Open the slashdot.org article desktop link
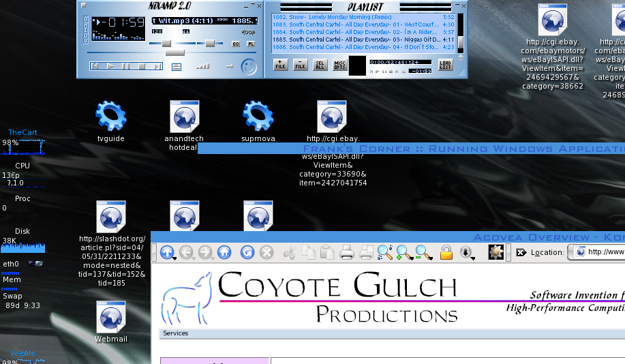This screenshot has width=625, height=364. click(111, 243)
